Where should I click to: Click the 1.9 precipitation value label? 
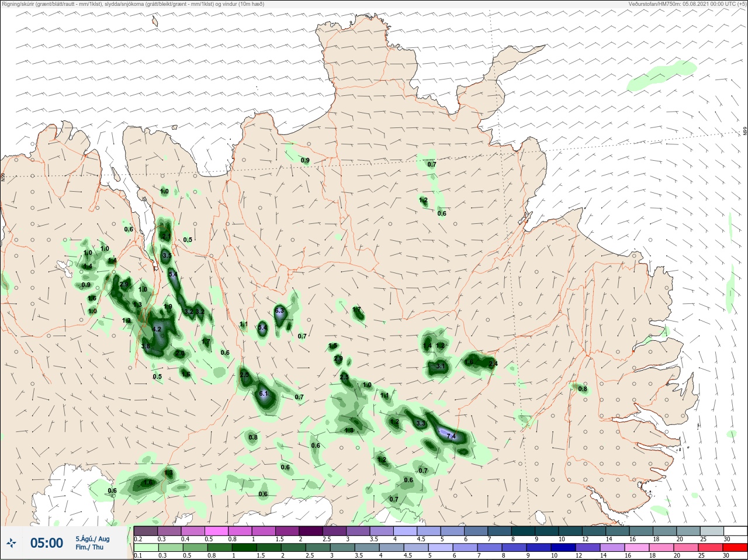168,306
